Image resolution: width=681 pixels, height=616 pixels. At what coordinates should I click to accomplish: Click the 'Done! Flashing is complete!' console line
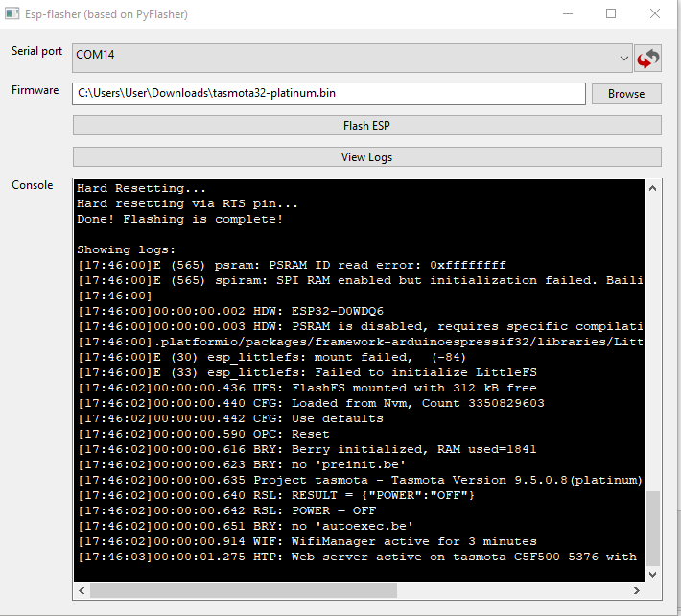180,220
